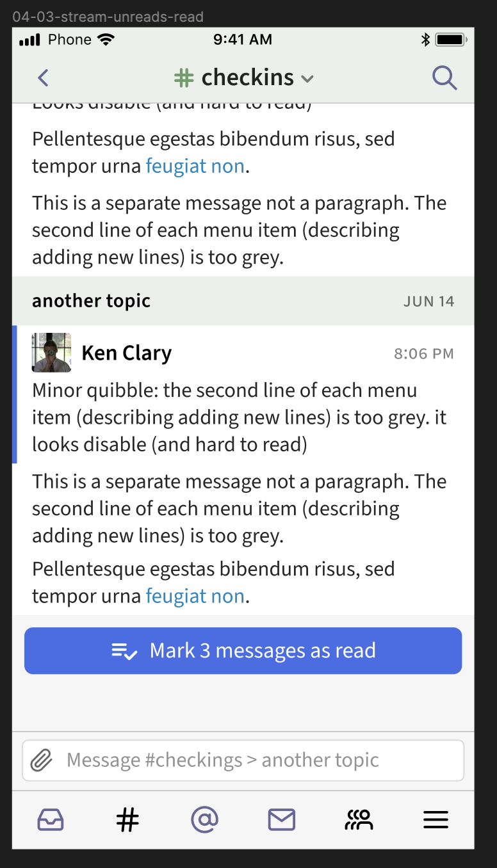Image resolution: width=497 pixels, height=868 pixels.
Task: Follow the topmost feugiat non link
Action: tap(195, 166)
